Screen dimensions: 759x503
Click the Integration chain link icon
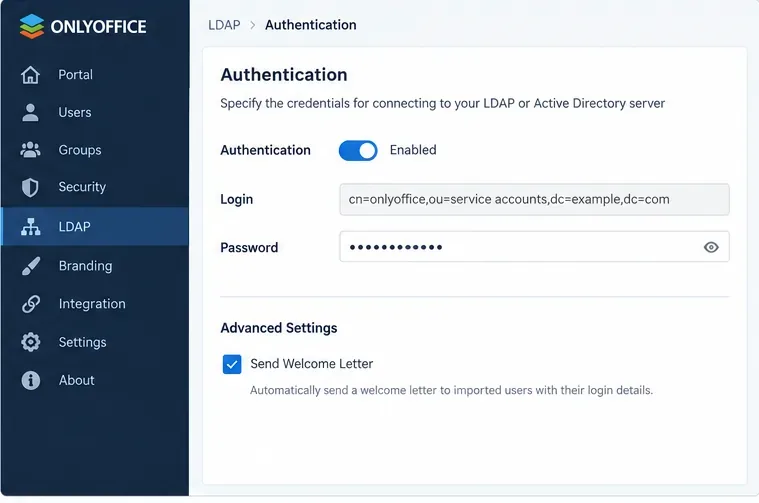coord(30,304)
